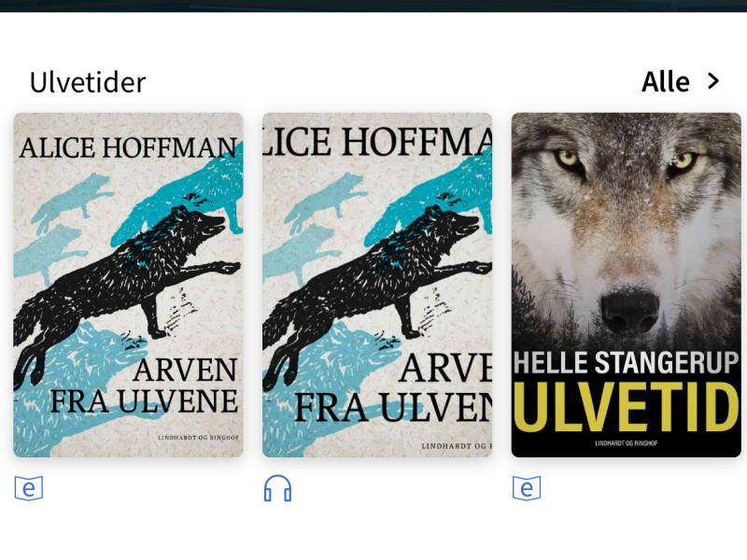
Task: Open the first Arven fra ulvene e-book cover
Action: (128, 285)
